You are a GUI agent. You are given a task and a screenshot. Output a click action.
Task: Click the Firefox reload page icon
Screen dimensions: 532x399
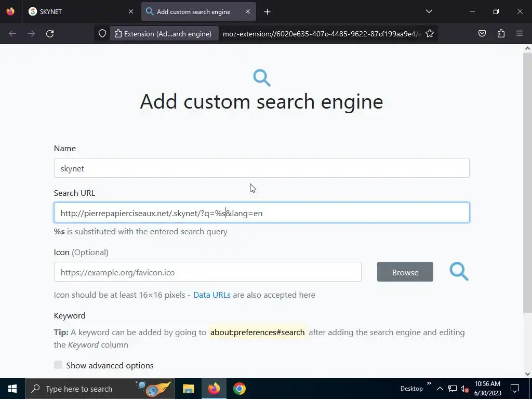50,34
